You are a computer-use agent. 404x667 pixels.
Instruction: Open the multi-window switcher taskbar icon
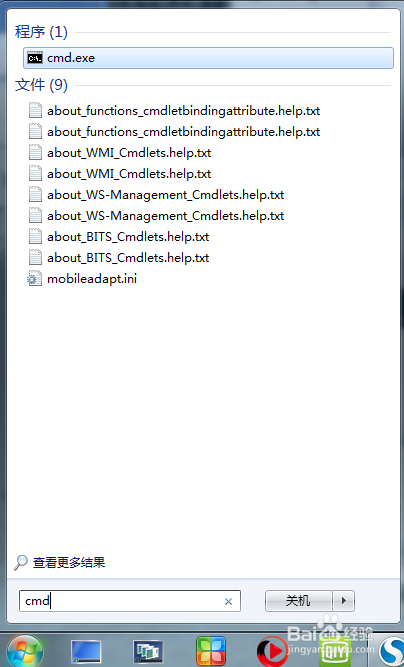[x=148, y=651]
